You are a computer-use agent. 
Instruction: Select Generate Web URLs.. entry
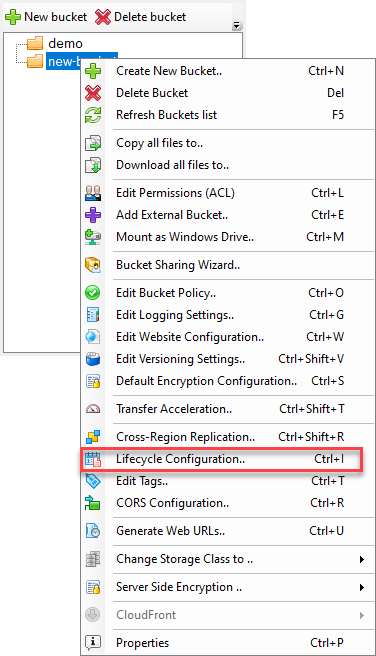(228, 531)
